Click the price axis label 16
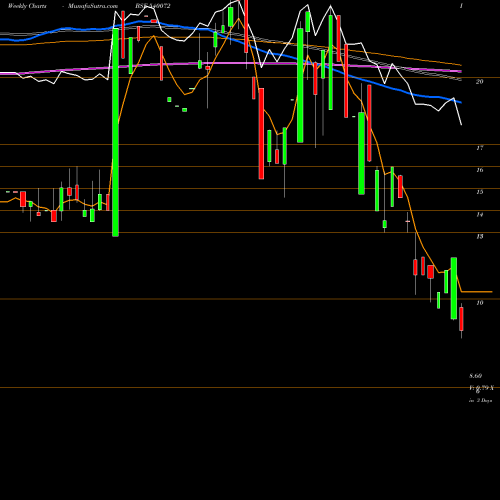 tap(479, 170)
